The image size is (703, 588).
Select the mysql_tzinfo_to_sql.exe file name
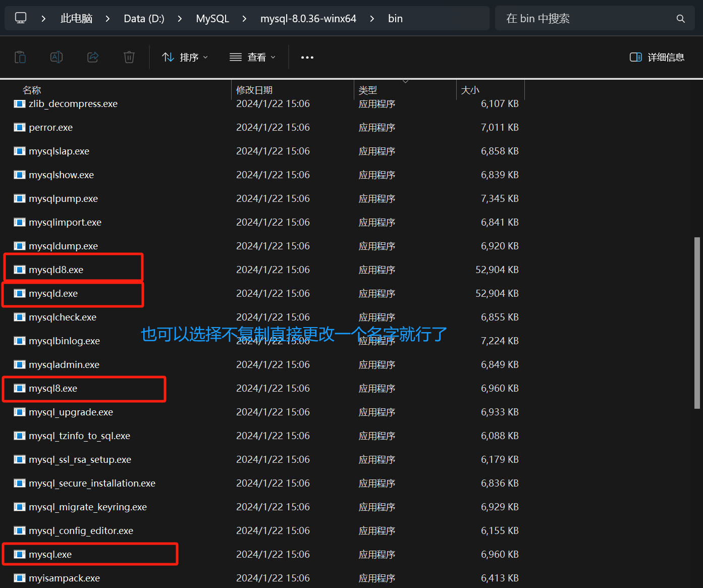[79, 436]
